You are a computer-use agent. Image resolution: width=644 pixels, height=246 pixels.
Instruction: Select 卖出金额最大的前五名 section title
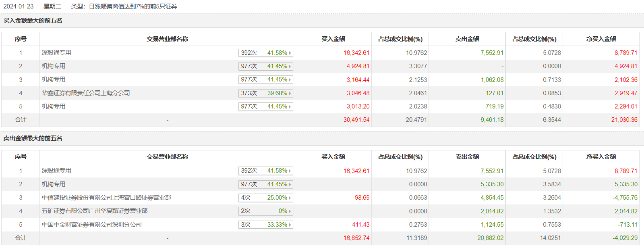coord(33,138)
